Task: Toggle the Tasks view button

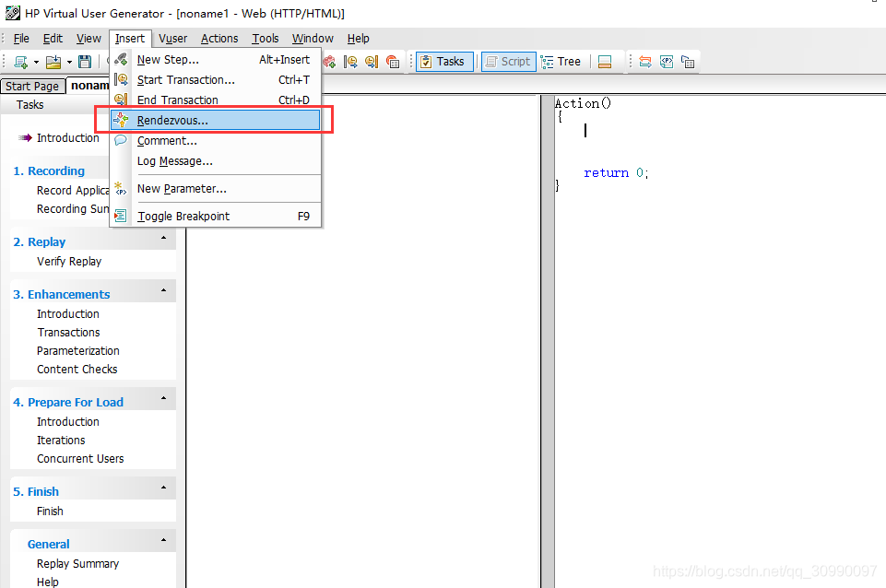Action: click(444, 62)
